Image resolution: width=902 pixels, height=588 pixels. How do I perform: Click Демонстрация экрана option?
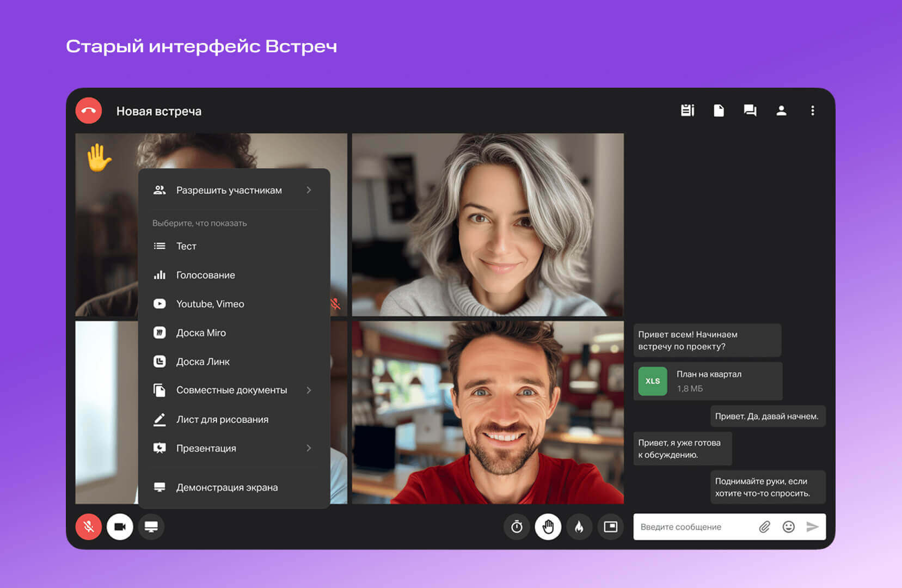226,487
